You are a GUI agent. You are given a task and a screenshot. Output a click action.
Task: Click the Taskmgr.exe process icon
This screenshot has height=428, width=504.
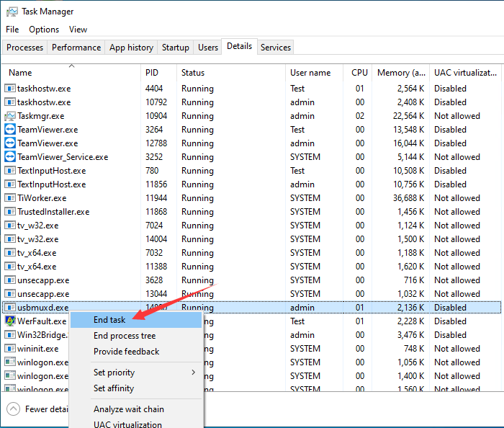(10, 116)
